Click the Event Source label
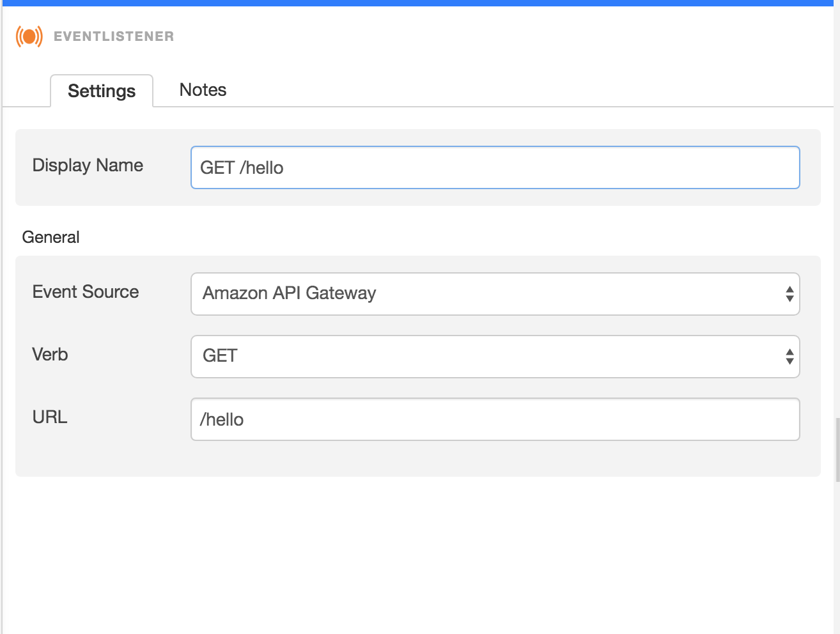 point(86,292)
